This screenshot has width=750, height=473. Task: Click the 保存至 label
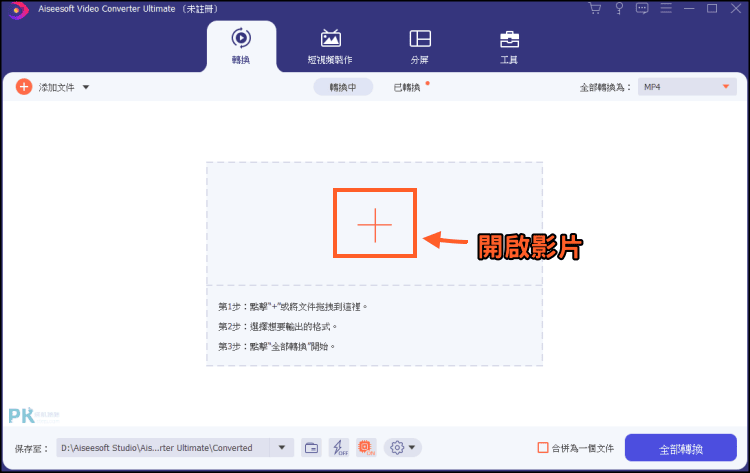tap(31, 448)
